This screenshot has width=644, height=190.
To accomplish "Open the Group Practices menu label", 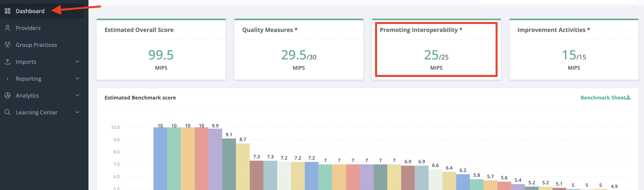I will (x=36, y=45).
